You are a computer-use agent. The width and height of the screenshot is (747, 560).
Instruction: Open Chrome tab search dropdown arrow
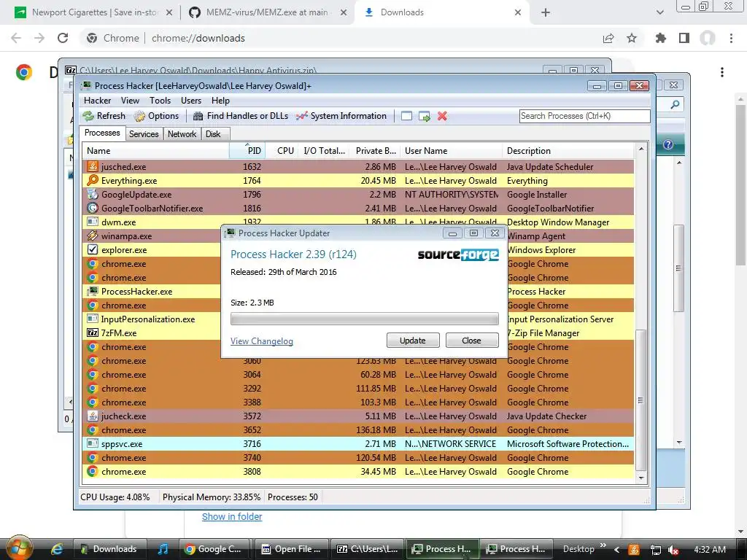[x=659, y=12]
